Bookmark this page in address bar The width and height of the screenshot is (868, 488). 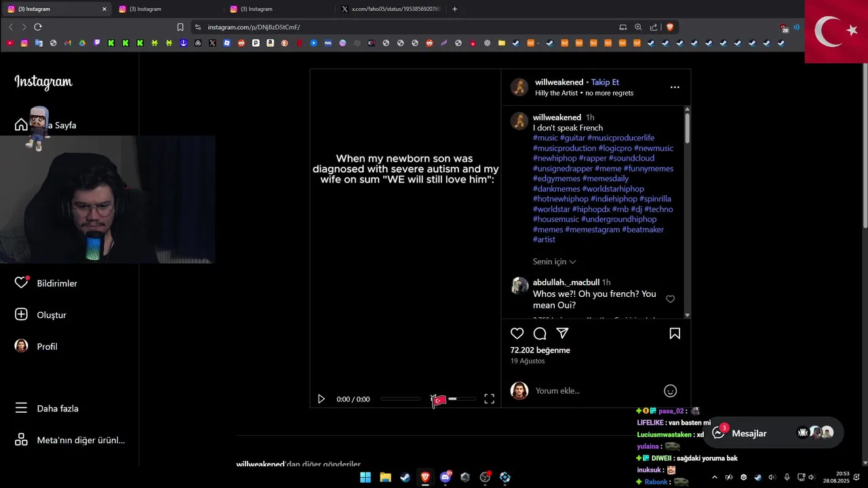[x=180, y=27]
